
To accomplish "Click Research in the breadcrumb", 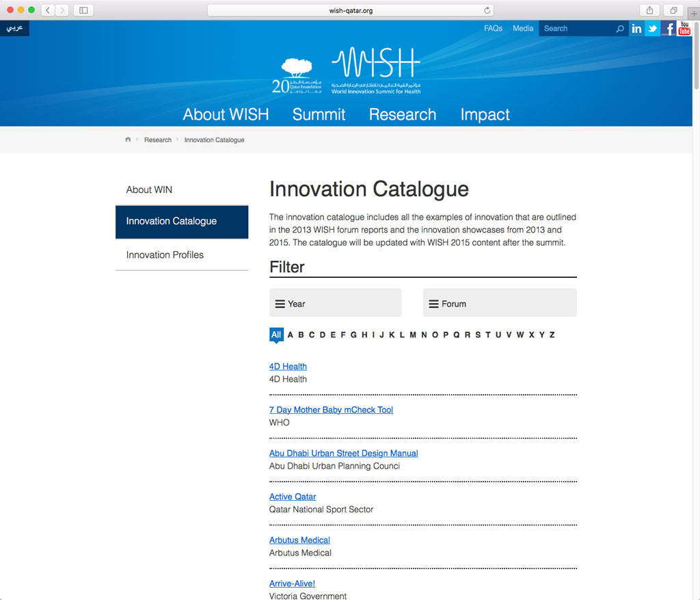I will 158,140.
